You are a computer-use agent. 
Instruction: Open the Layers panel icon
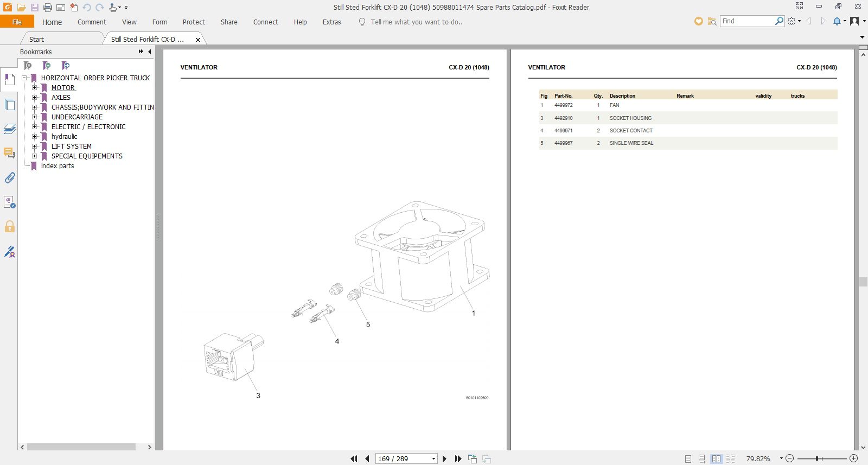(x=9, y=129)
